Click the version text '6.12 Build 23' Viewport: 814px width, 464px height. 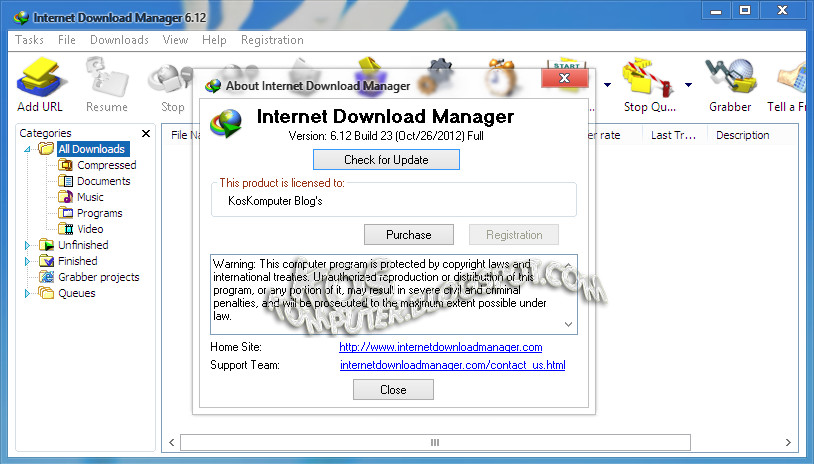point(361,136)
